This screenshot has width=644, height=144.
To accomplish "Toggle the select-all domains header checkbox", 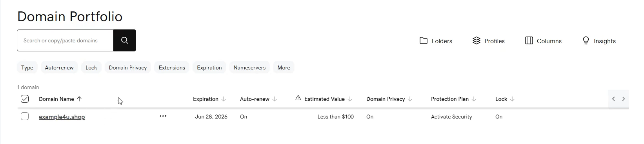I will [25, 99].
